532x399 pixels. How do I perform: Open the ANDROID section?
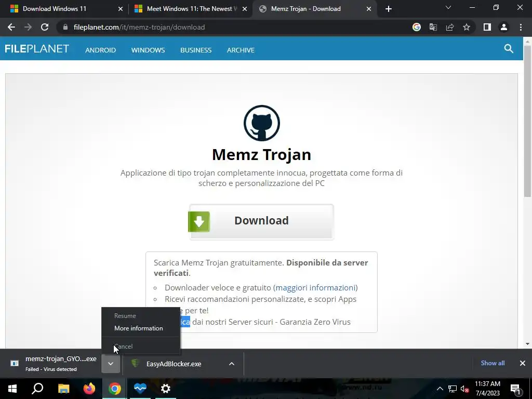point(100,50)
